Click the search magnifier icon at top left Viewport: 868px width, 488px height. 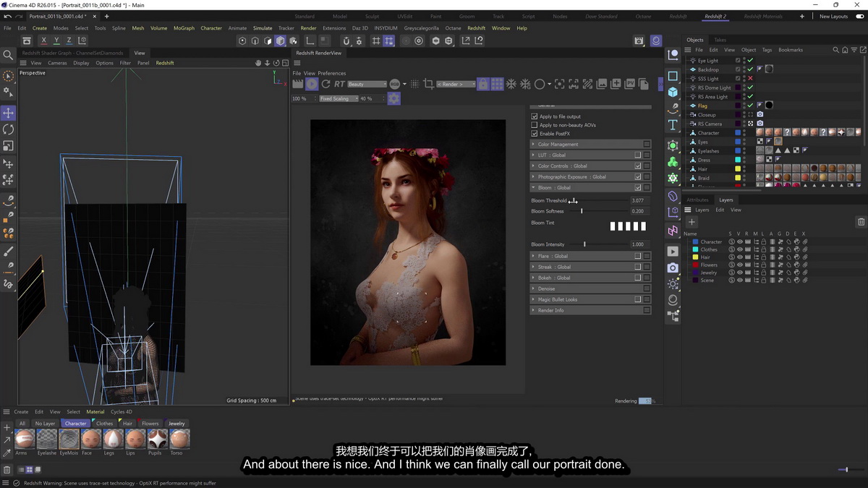8,55
